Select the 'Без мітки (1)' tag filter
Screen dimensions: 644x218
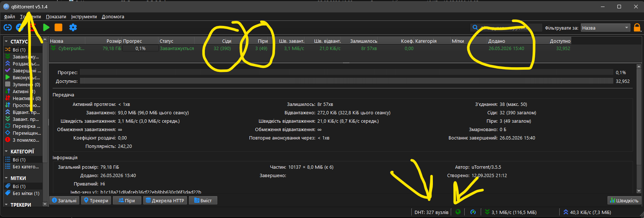[x=23, y=193]
